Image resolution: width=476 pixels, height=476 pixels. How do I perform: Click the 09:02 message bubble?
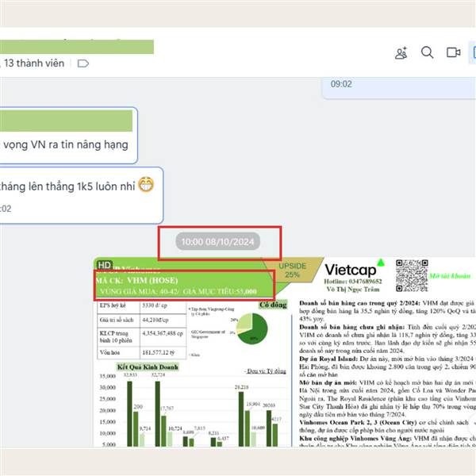[399, 88]
